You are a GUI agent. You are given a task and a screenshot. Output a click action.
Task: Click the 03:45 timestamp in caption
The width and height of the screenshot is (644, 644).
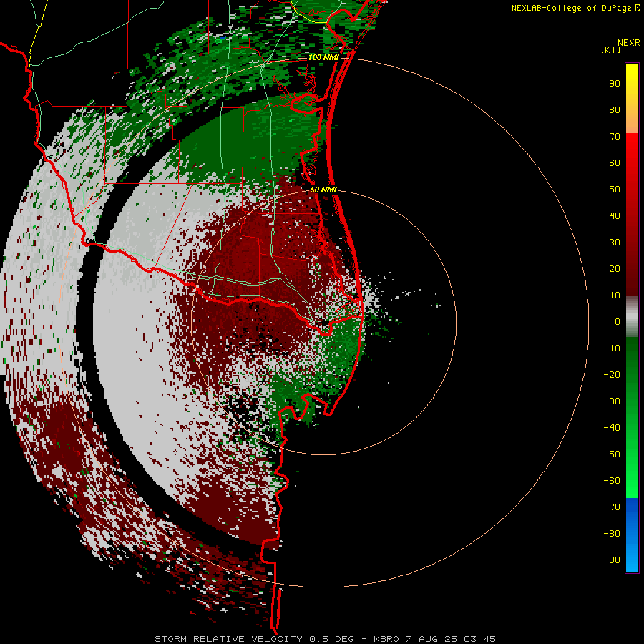coord(479,639)
